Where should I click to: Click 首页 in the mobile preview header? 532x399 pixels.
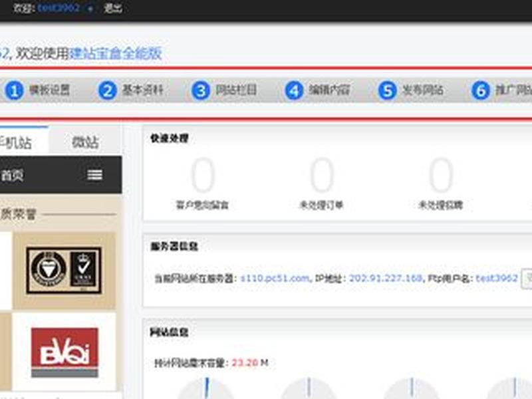[12, 176]
